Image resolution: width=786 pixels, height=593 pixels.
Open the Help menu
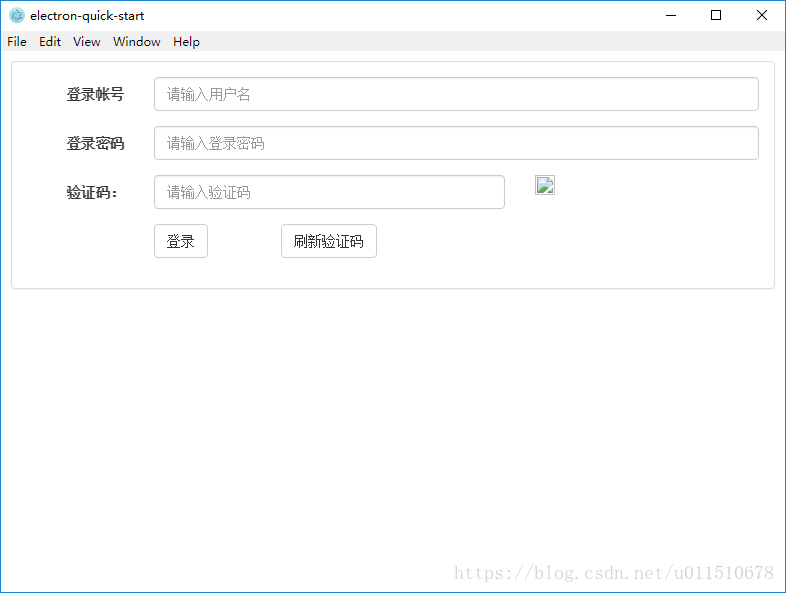pyautogui.click(x=186, y=42)
